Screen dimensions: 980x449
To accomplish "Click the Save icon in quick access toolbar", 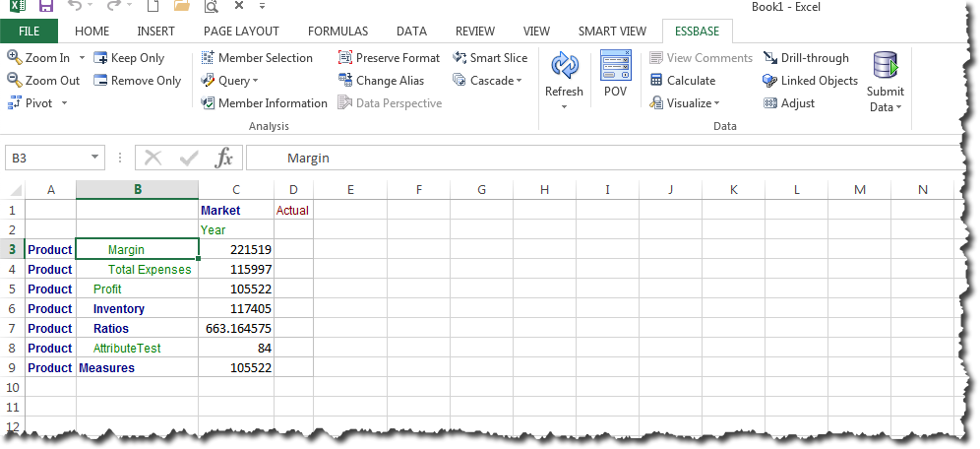I will pyautogui.click(x=46, y=6).
